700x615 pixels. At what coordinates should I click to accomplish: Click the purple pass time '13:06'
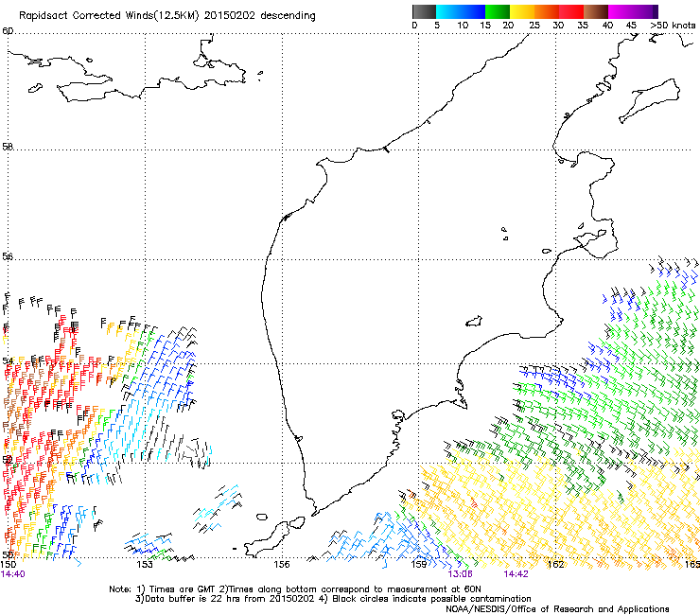(461, 574)
